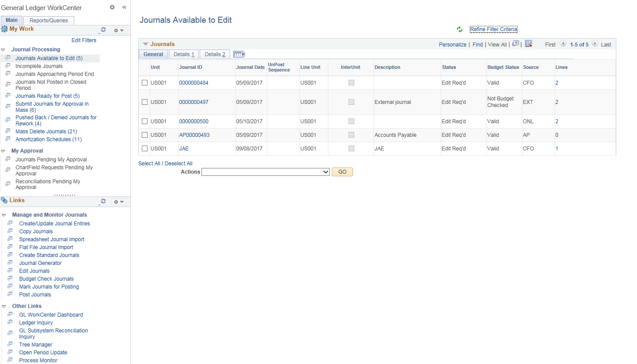Check the row checkbox for journal 0000000484
The image size is (637, 364).
tap(144, 82)
